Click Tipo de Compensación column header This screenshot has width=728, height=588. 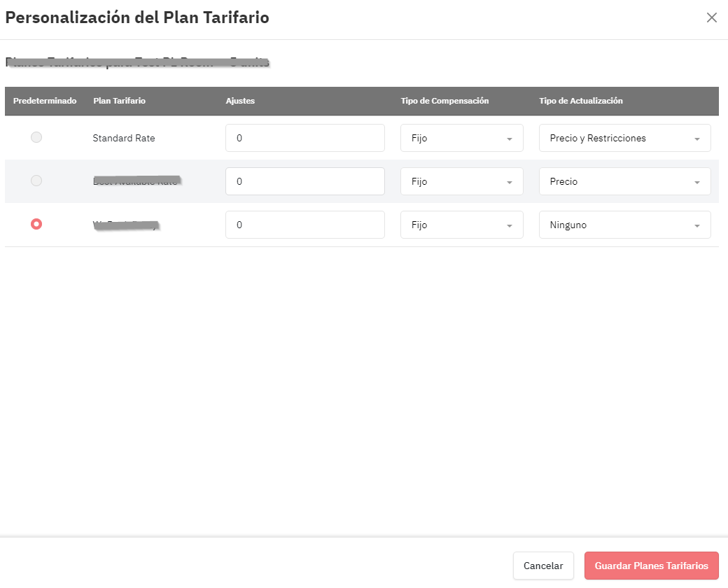coord(444,101)
